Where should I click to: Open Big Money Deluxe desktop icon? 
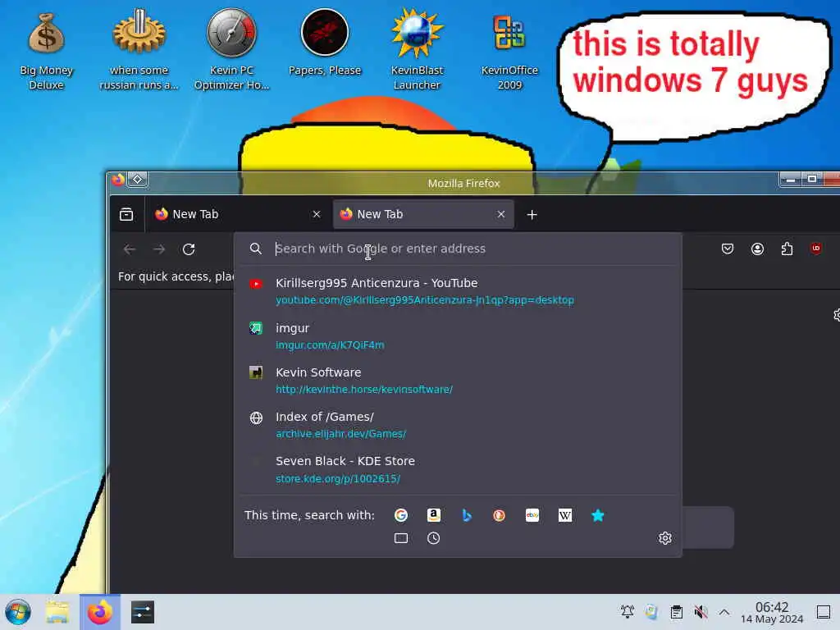click(46, 51)
